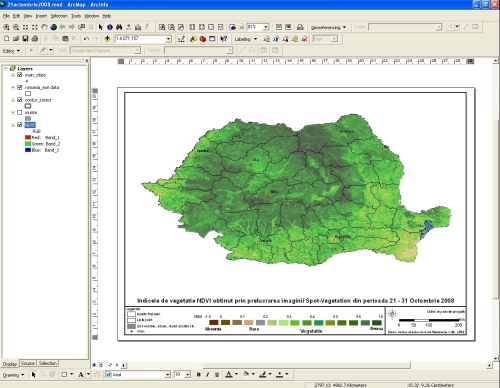
Task: Click the Blue Band_3 color swatch
Action: coord(28,150)
